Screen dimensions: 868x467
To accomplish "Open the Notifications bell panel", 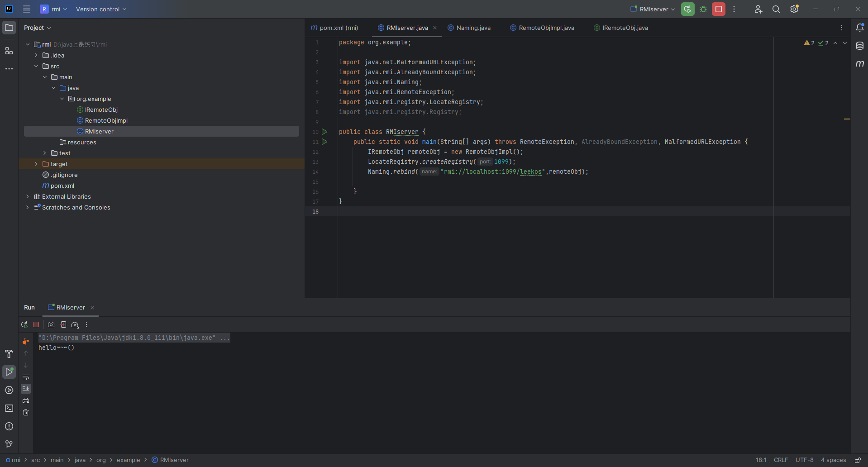I will click(x=860, y=28).
